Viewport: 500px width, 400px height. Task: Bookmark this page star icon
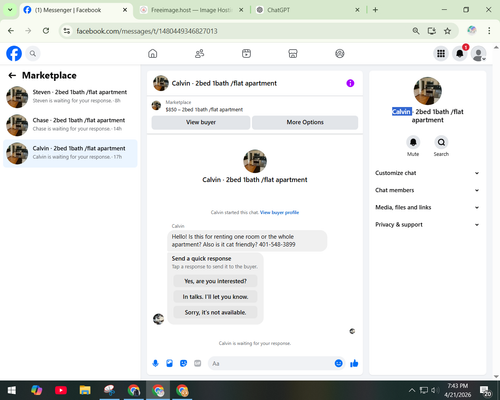tap(447, 31)
